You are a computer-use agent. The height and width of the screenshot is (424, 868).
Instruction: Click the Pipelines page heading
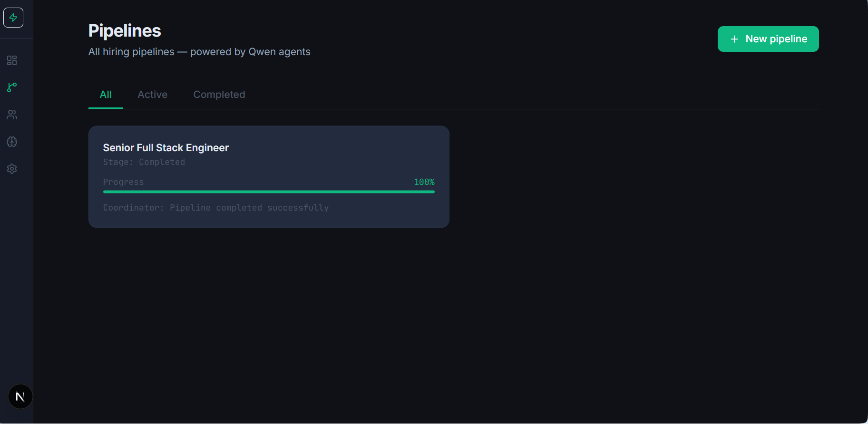(x=125, y=31)
